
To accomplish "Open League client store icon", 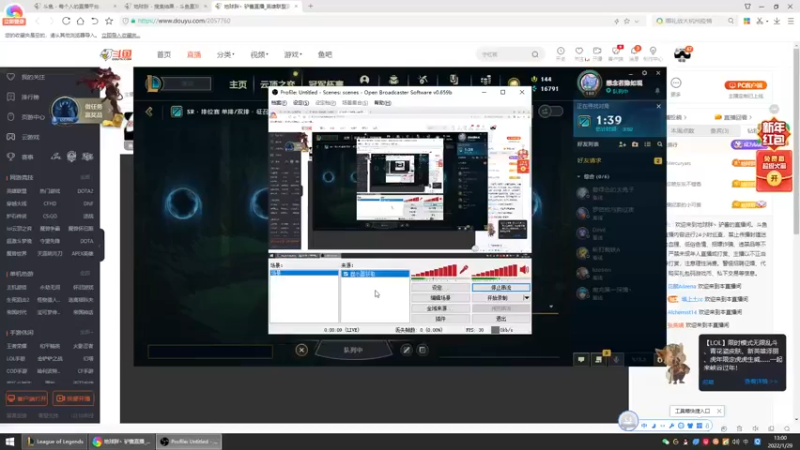I will (485, 80).
